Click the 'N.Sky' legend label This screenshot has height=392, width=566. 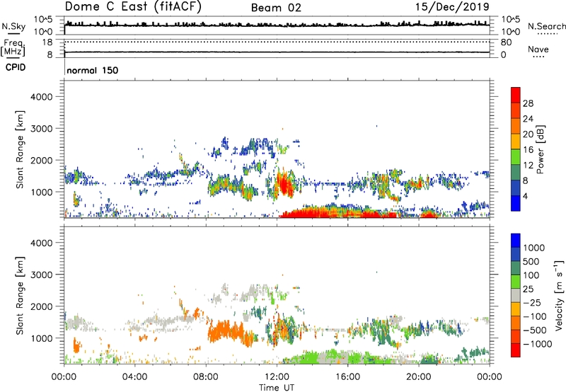13,26
